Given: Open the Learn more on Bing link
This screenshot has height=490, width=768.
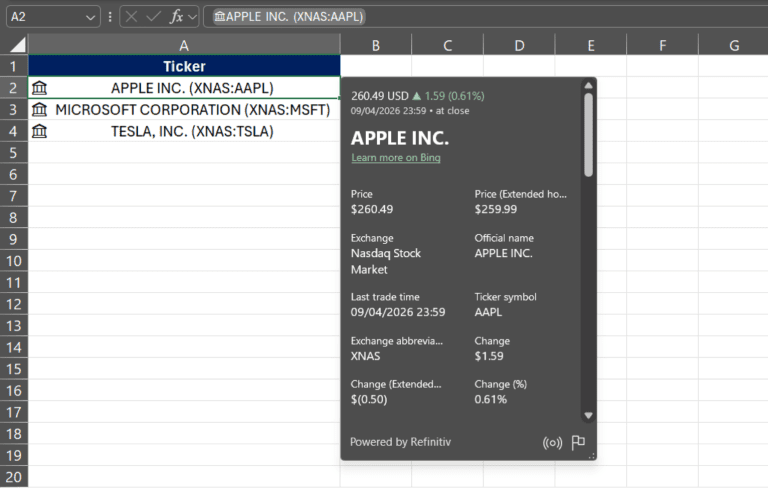Looking at the screenshot, I should coord(396,158).
